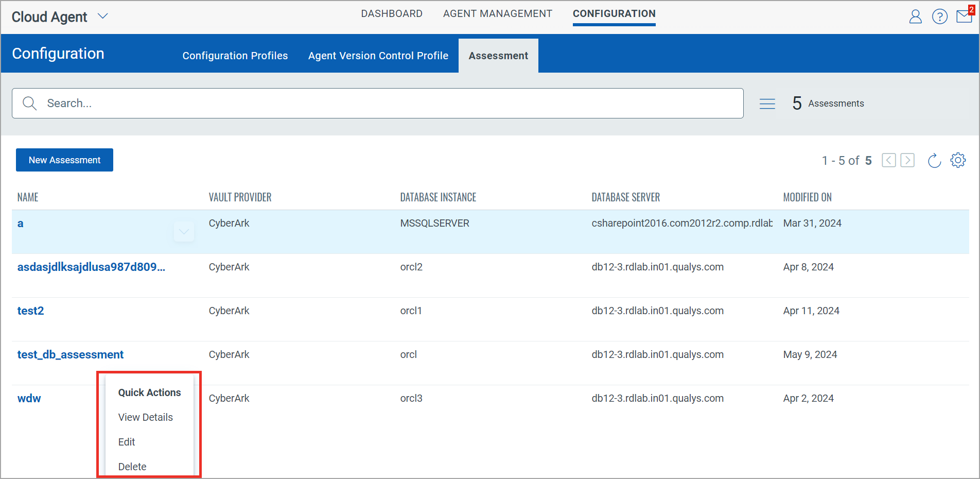Choose View Details from Quick Actions
The height and width of the screenshot is (479, 980).
tap(146, 417)
